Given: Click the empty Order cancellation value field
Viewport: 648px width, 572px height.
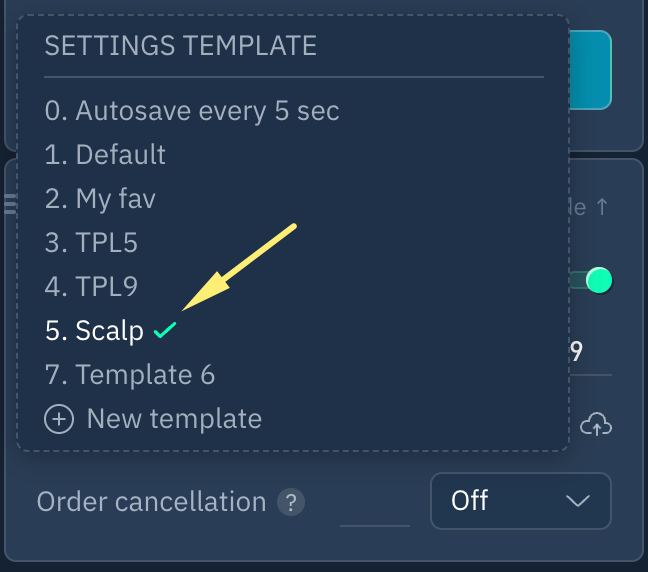Looking at the screenshot, I should tap(374, 508).
